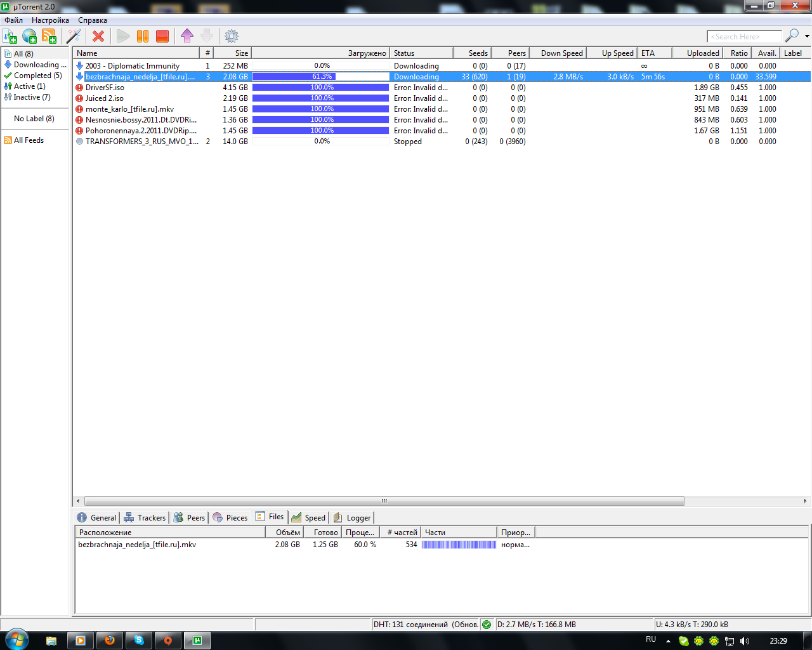Sort by the Down Speed column header
812x650 pixels.
click(559, 53)
